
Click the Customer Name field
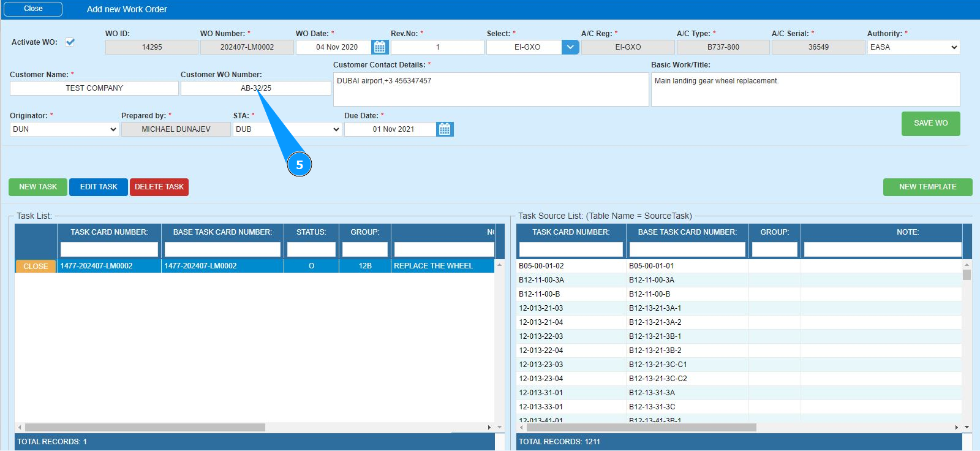(x=94, y=88)
